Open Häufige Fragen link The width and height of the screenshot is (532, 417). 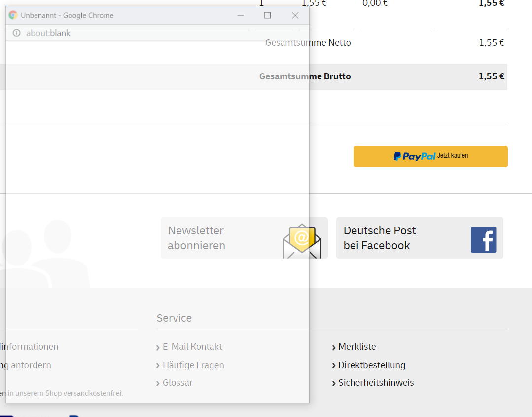(x=193, y=365)
